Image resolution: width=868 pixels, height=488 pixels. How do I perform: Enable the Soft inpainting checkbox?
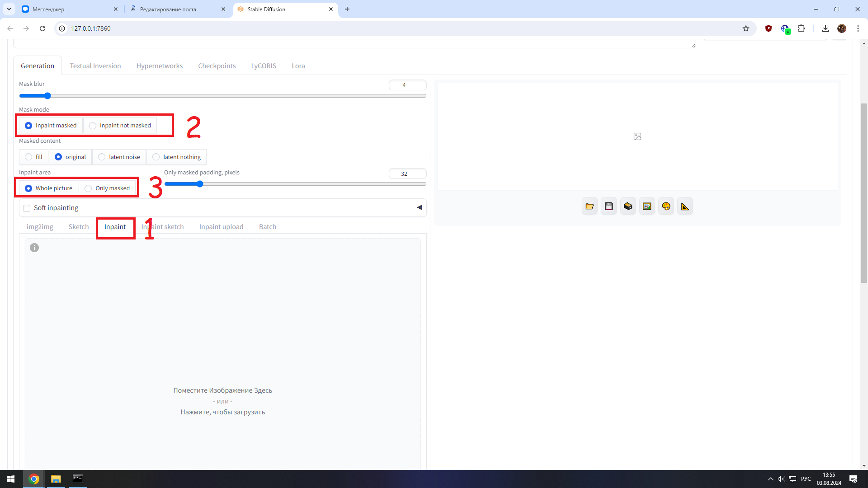click(x=27, y=208)
